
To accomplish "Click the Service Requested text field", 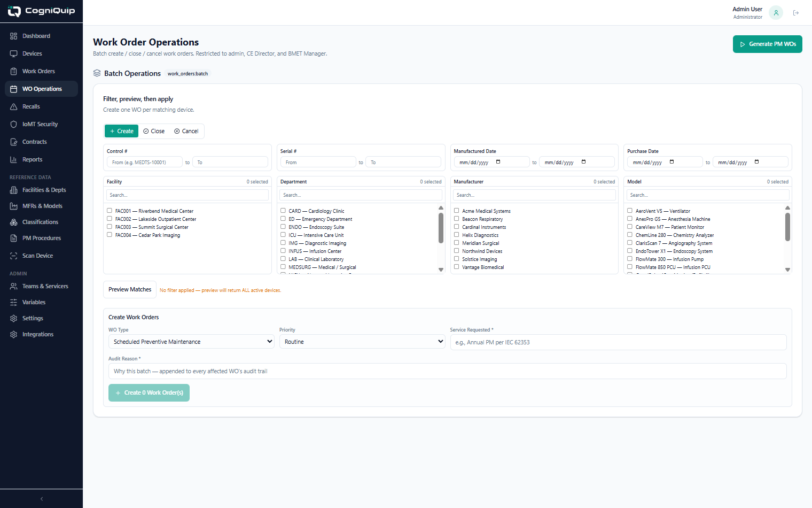I will click(x=618, y=342).
